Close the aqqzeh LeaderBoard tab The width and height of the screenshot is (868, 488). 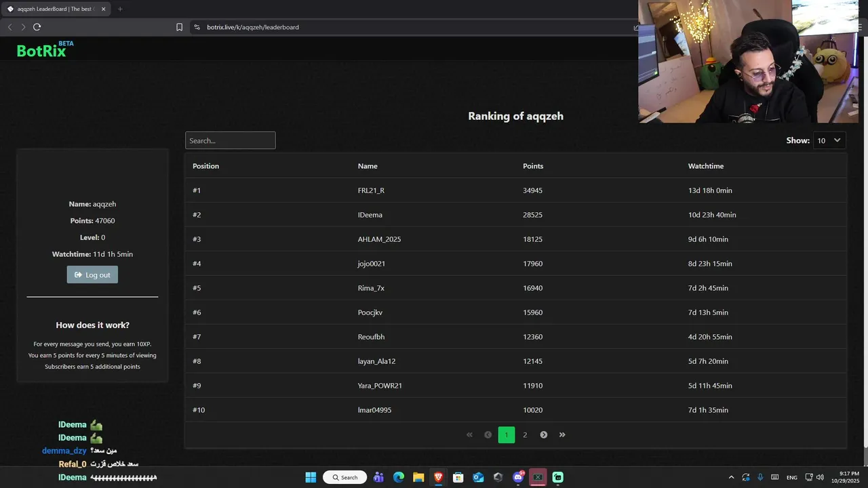coord(103,9)
